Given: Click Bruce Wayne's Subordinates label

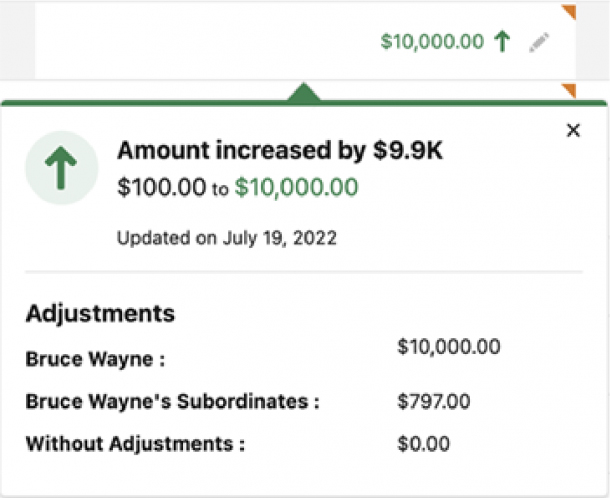Looking at the screenshot, I should pyautogui.click(x=172, y=401).
